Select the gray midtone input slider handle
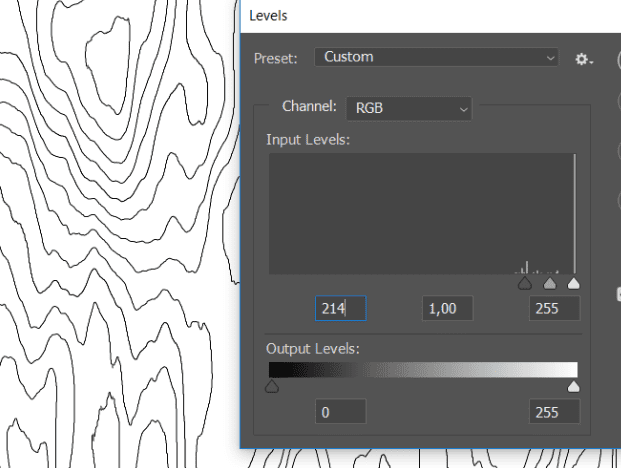Image resolution: width=621 pixels, height=468 pixels. (x=549, y=283)
